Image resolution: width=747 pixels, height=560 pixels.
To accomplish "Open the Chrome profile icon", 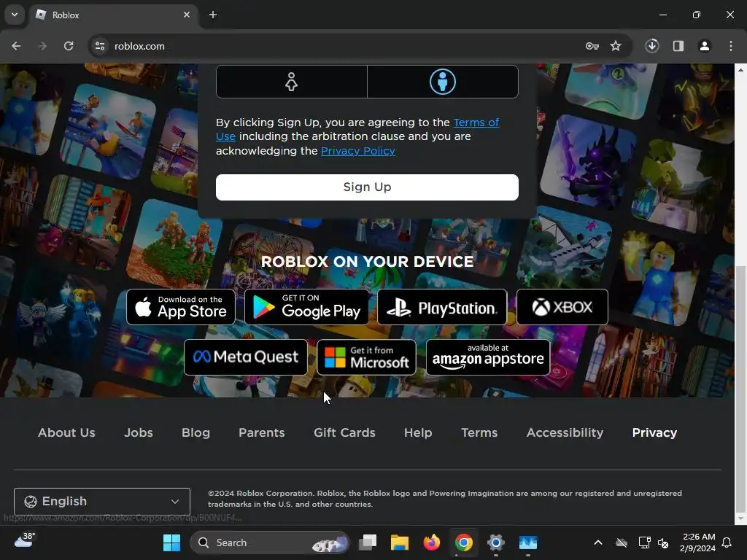I will 705,46.
